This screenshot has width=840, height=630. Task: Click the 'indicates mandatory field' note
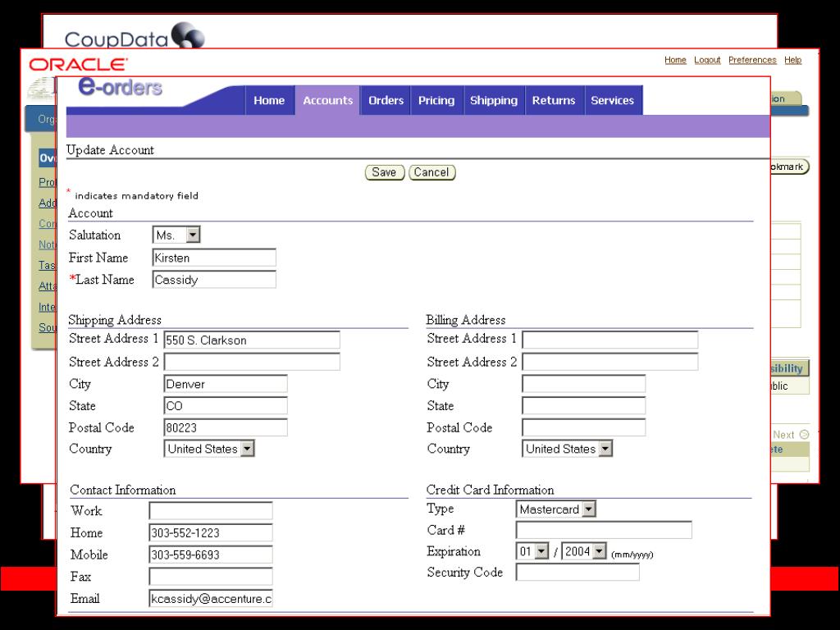(x=137, y=196)
